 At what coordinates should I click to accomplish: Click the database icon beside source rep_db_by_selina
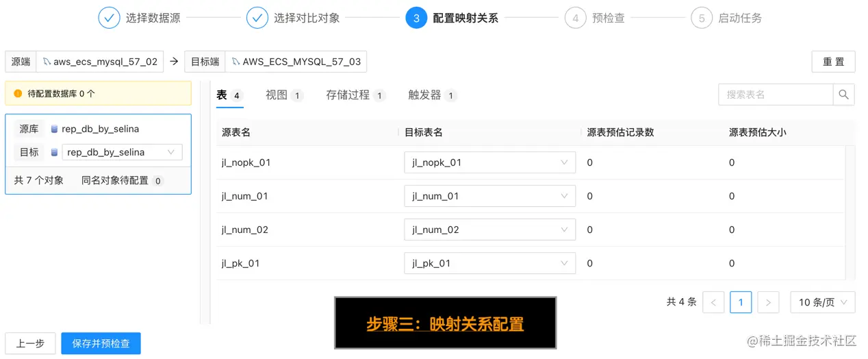54,129
